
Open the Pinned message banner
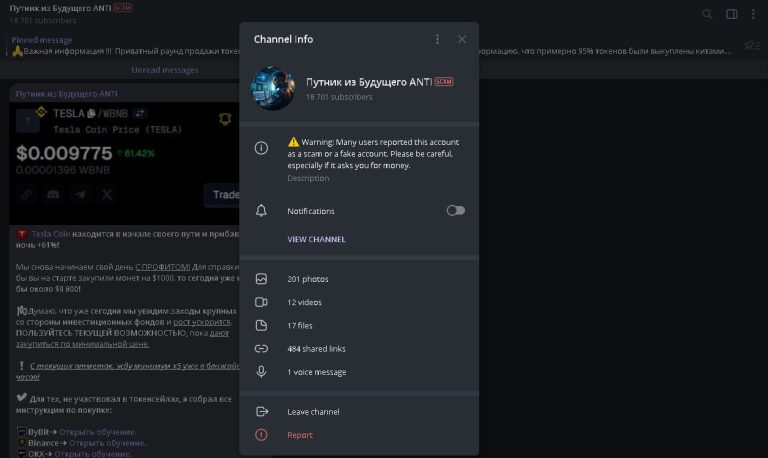[x=372, y=46]
